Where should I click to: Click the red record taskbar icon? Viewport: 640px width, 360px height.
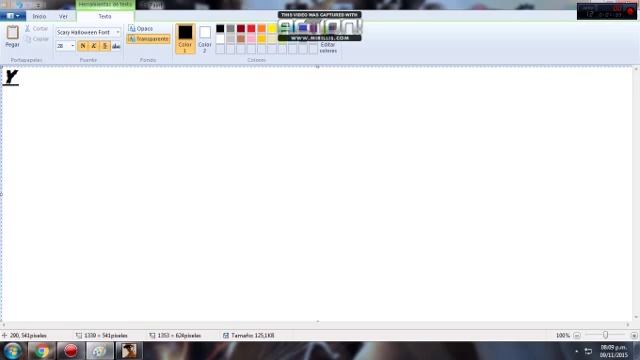(71, 351)
